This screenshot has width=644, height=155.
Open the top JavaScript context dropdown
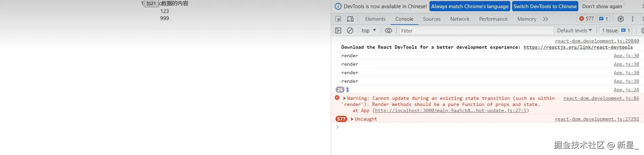tap(369, 31)
